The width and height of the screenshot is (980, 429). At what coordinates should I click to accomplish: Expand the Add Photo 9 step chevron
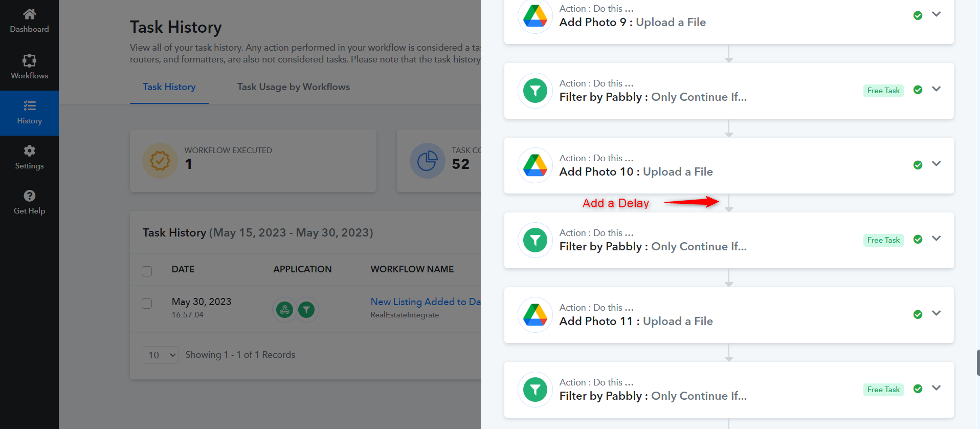936,14
